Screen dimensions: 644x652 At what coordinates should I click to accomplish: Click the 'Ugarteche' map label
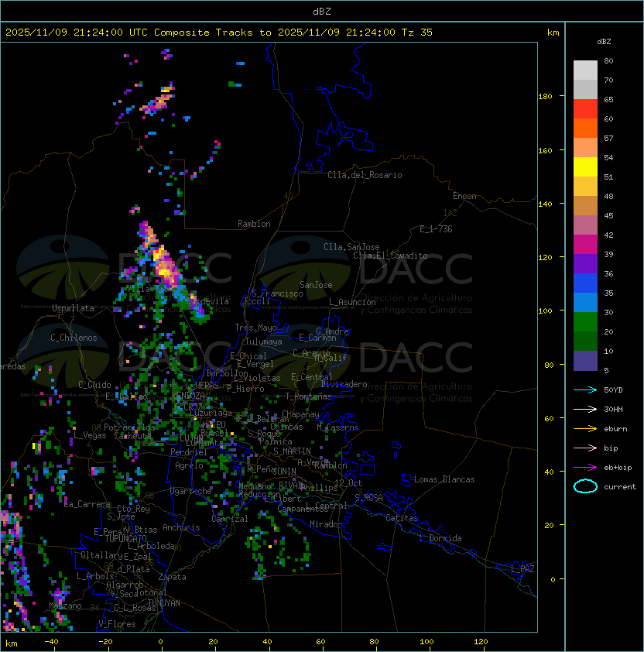[191, 491]
